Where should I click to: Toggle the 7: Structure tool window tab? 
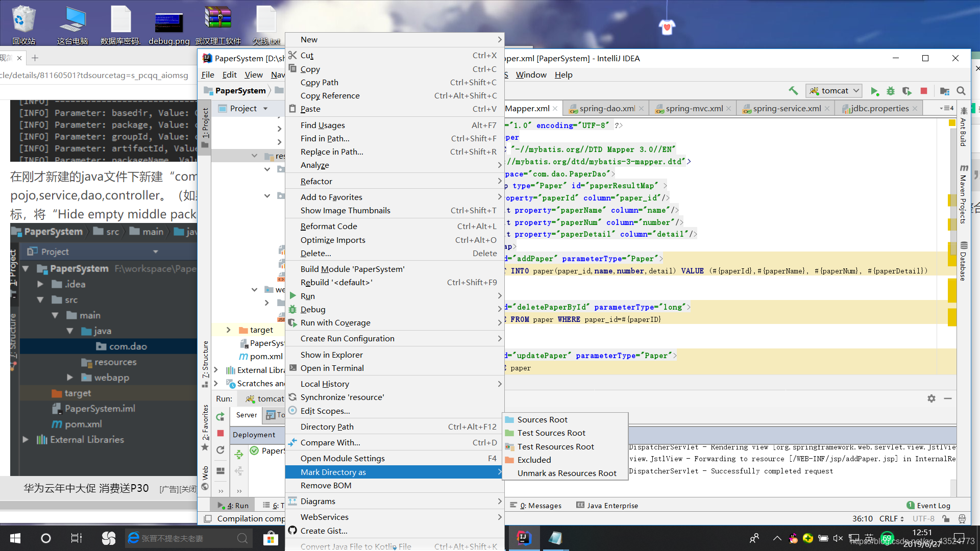(x=205, y=363)
